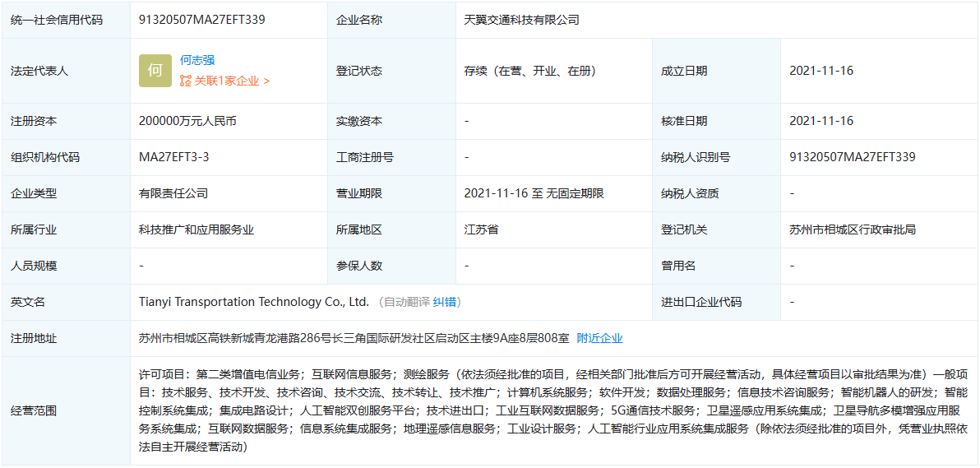This screenshot has height=468, width=980.
Task: Click the 注册资本 label
Action: (x=34, y=121)
